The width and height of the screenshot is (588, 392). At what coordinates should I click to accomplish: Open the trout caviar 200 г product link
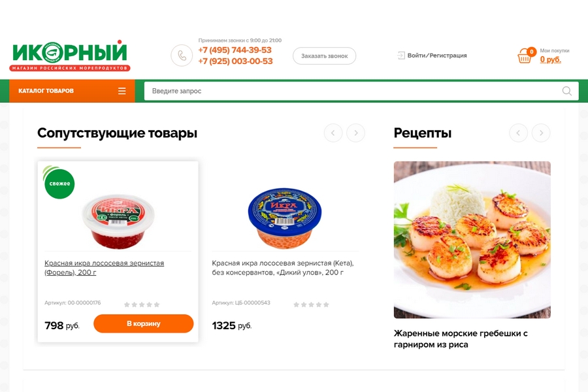[105, 268]
